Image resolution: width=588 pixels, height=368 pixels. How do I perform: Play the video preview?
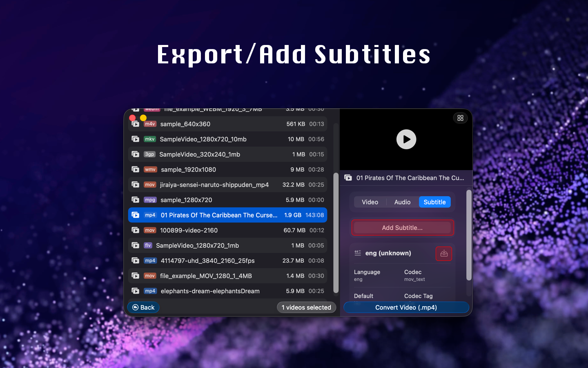tap(406, 139)
